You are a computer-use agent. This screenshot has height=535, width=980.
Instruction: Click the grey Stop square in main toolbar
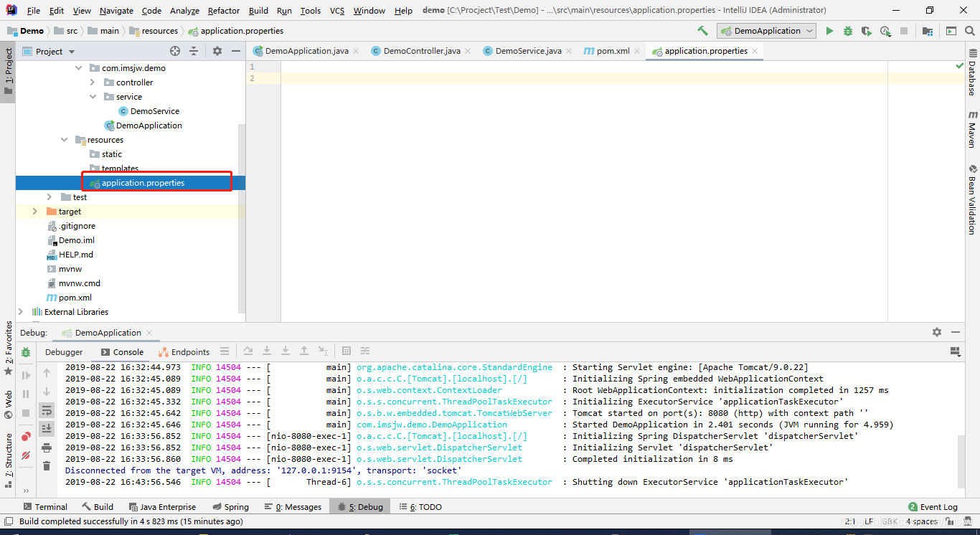904,31
